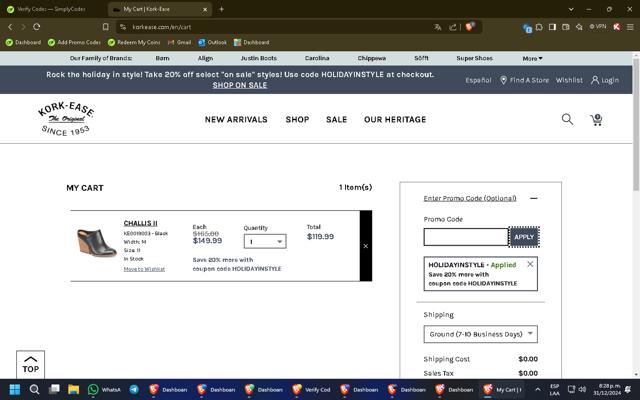640x400 pixels.
Task: Open Task View on taskbar
Action: click(x=54, y=389)
